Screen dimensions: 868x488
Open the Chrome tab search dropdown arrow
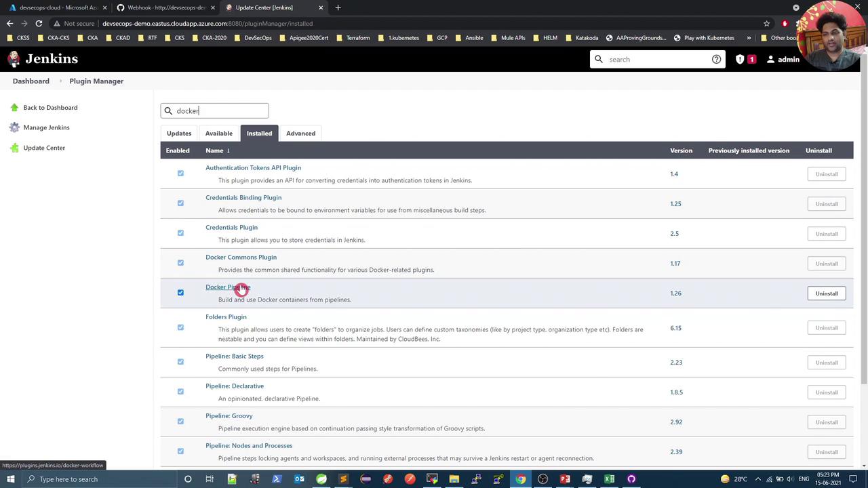click(x=796, y=7)
